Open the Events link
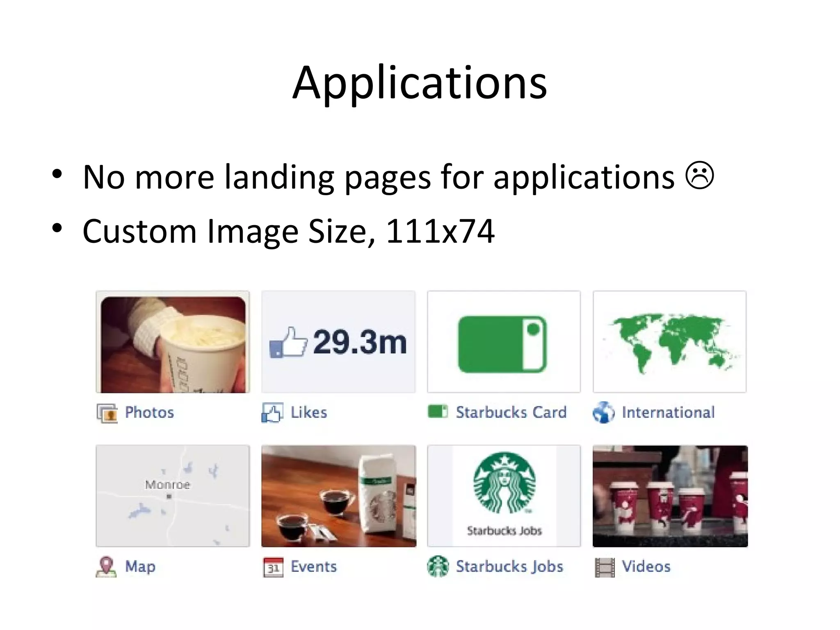This screenshot has width=840, height=630. point(314,566)
